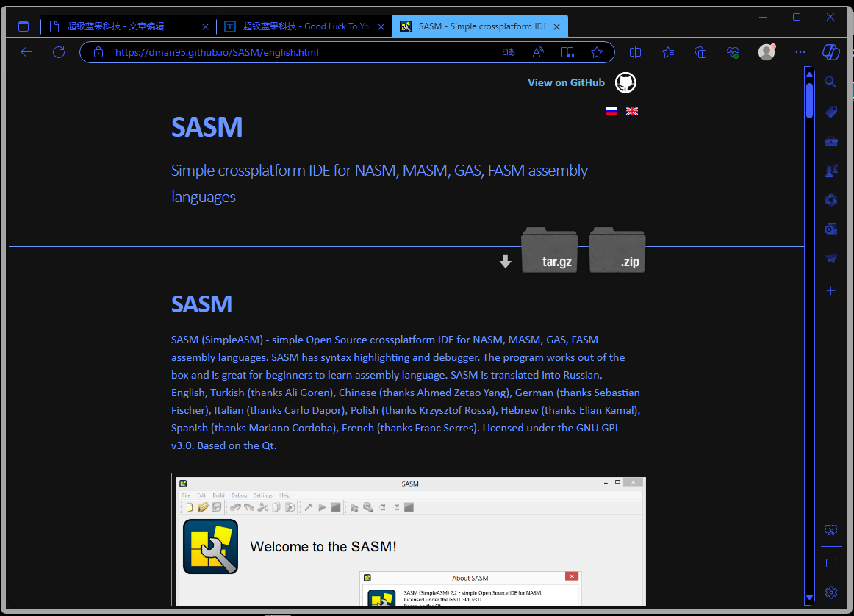
Task: Open the tab actions menu icon
Action: (24, 26)
